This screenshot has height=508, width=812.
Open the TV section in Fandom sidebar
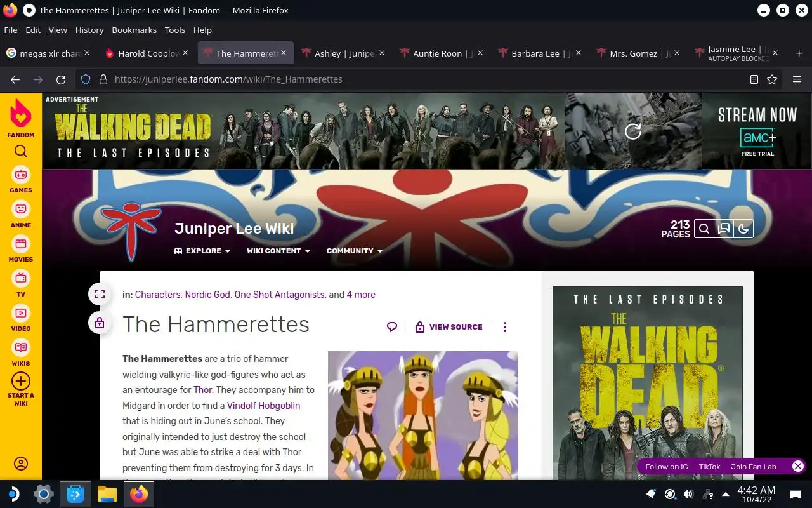[21, 284]
